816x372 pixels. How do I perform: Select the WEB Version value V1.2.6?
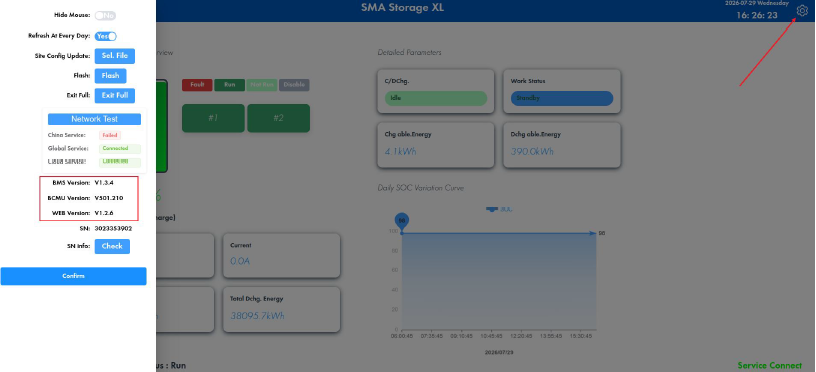click(104, 213)
